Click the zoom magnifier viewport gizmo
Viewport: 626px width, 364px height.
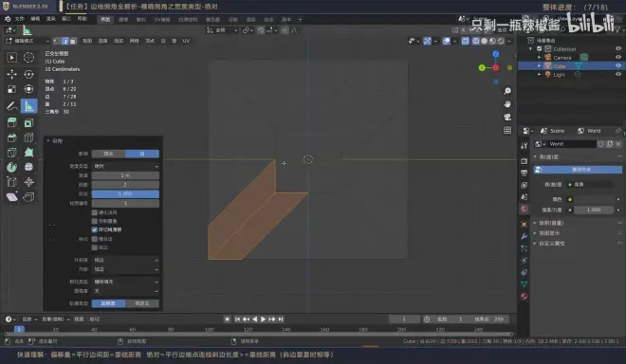[x=507, y=91]
